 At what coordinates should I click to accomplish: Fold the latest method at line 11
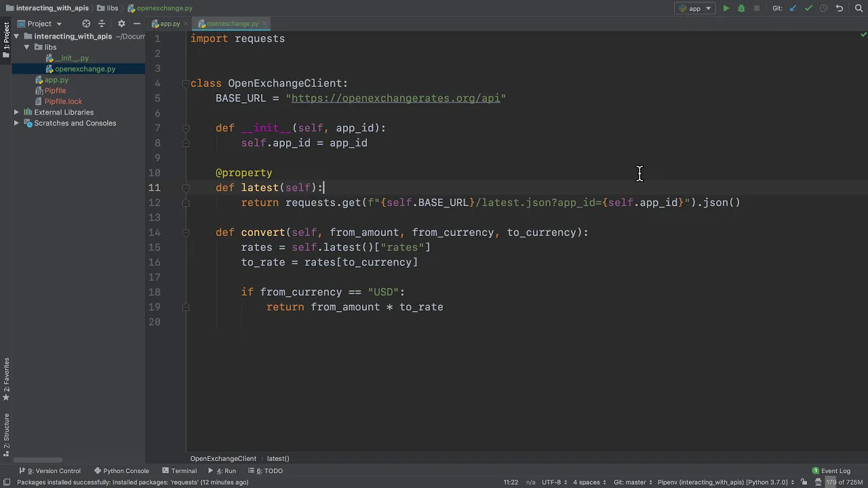[x=185, y=188]
